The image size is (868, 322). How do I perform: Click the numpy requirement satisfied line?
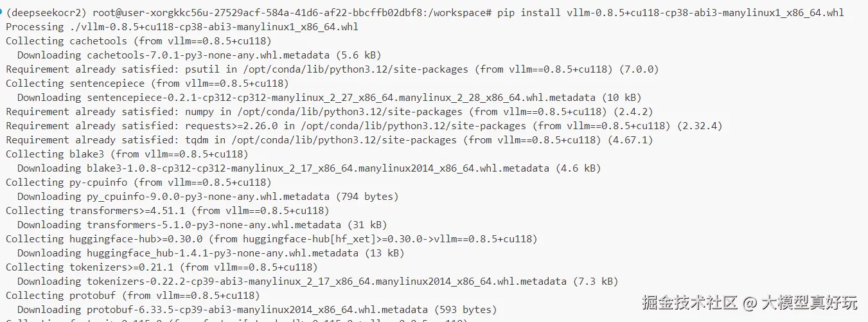click(329, 112)
